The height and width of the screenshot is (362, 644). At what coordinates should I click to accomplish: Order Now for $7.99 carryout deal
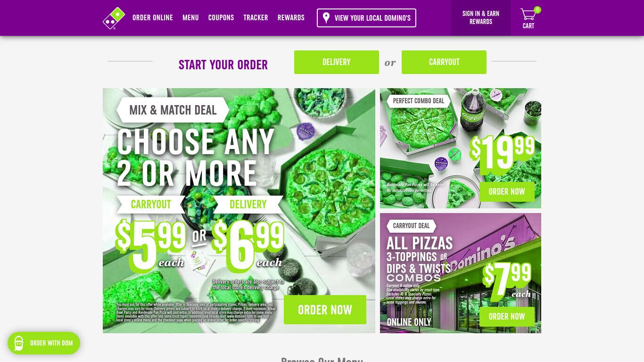point(507,317)
